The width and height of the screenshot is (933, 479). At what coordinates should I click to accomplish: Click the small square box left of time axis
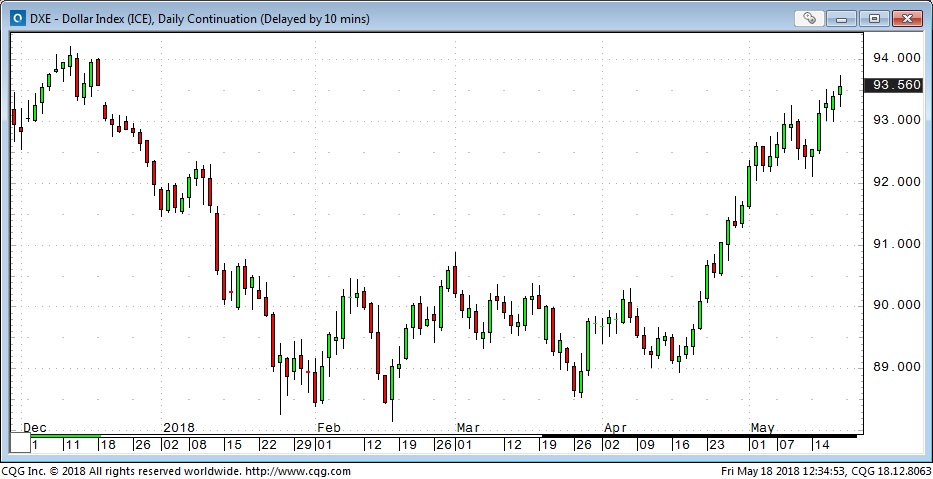(21, 444)
